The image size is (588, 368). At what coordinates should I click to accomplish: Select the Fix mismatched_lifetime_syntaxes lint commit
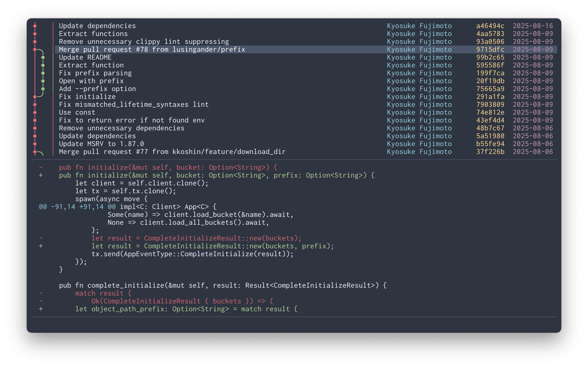[134, 105]
